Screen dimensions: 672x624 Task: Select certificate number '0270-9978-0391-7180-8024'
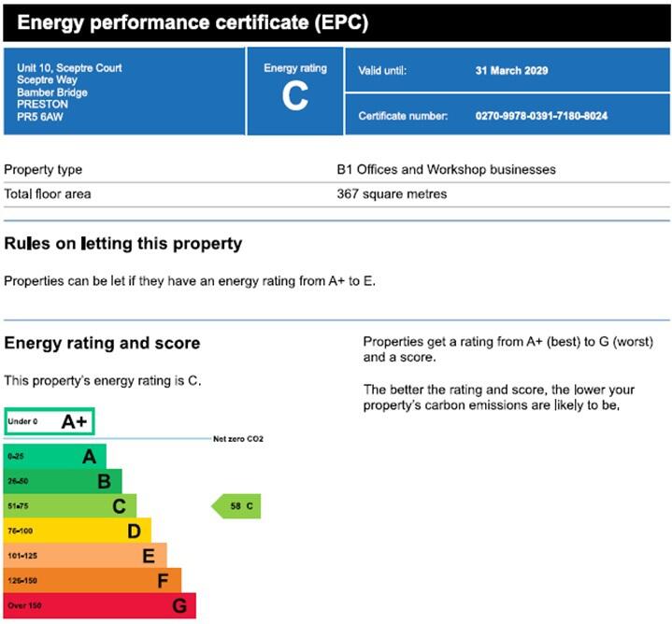pyautogui.click(x=541, y=116)
